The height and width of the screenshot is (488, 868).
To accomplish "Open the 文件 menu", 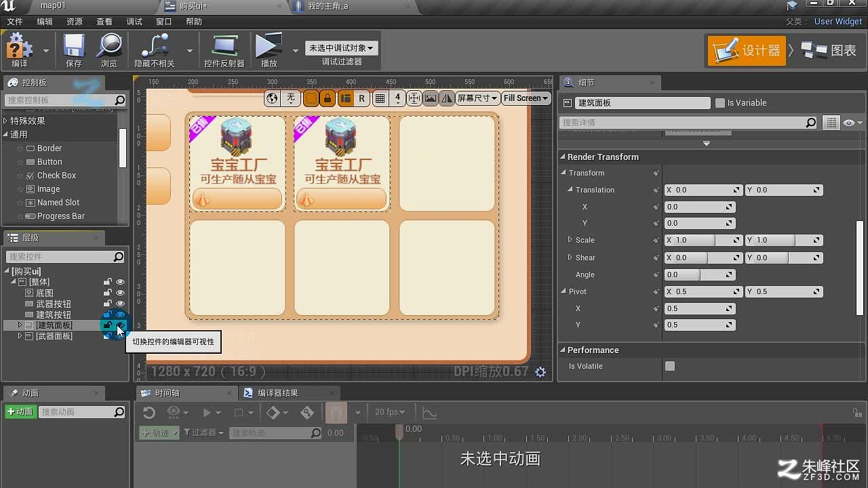I will click(15, 22).
